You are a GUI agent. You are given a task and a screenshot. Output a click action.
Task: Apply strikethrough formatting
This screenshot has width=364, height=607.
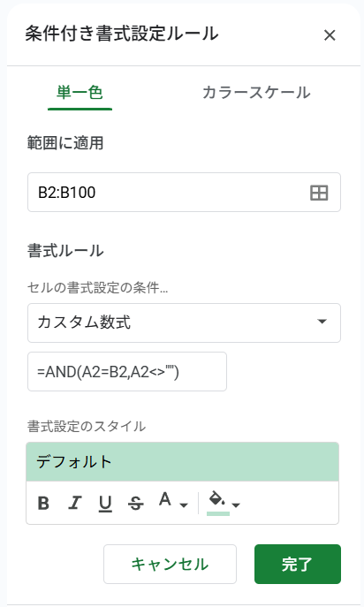[x=135, y=504]
